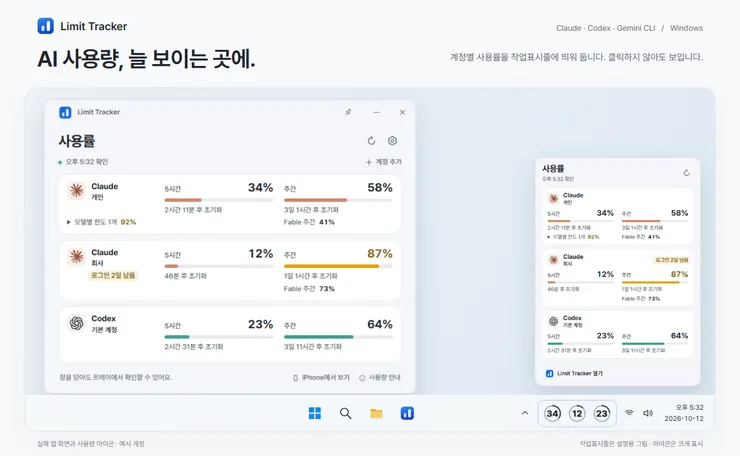The width and height of the screenshot is (740, 456).
Task: Click the volume speaker tray icon
Action: (x=648, y=413)
